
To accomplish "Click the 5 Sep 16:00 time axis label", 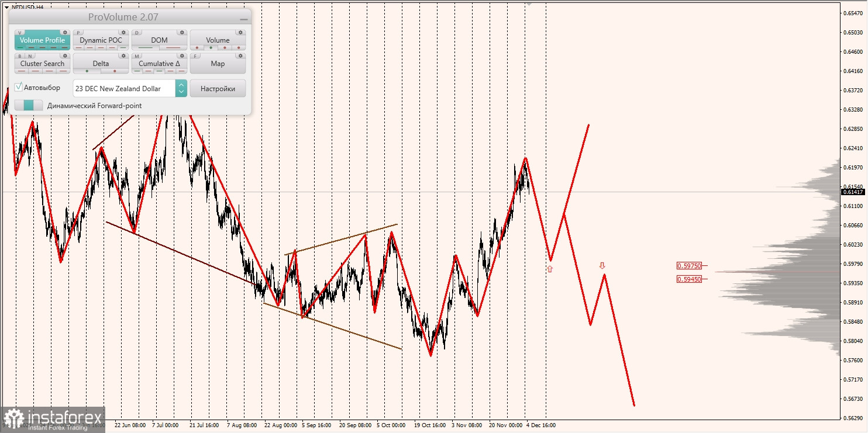I will (x=316, y=425).
